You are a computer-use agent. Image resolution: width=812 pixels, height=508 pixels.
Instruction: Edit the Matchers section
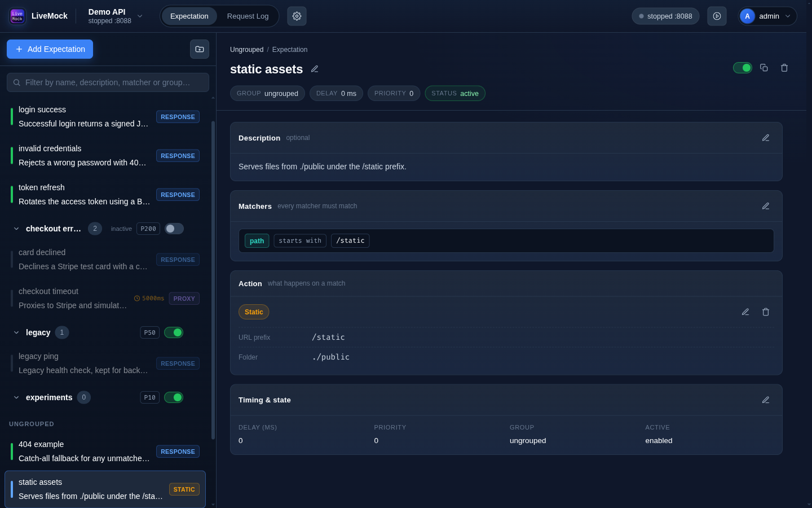[x=766, y=206]
